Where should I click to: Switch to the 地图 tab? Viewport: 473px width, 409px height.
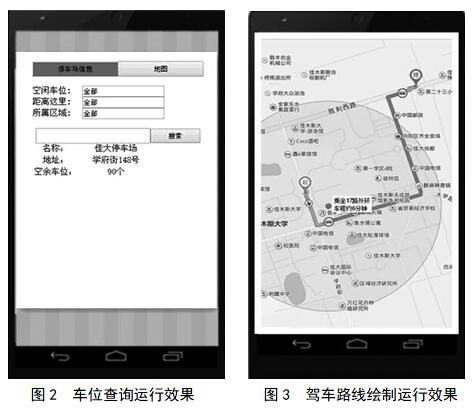pyautogui.click(x=161, y=69)
